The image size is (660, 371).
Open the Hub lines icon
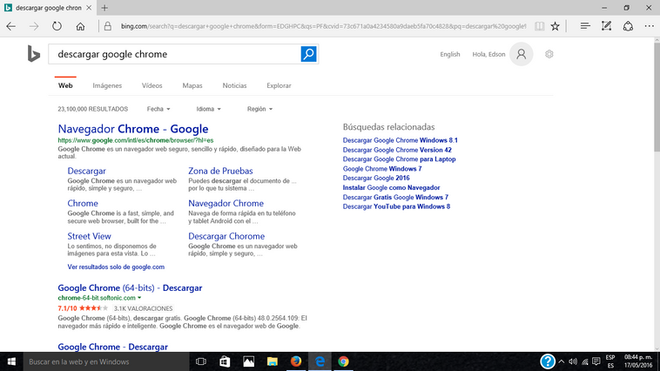(x=585, y=26)
